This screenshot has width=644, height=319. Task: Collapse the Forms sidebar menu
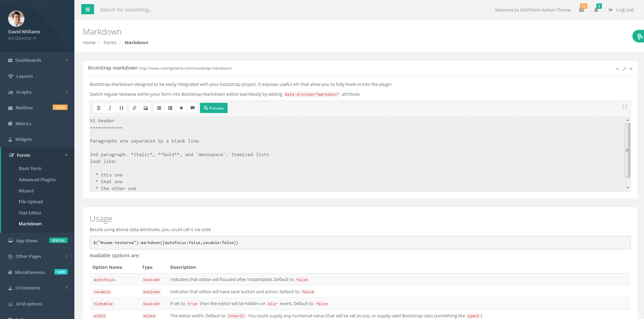point(37,155)
